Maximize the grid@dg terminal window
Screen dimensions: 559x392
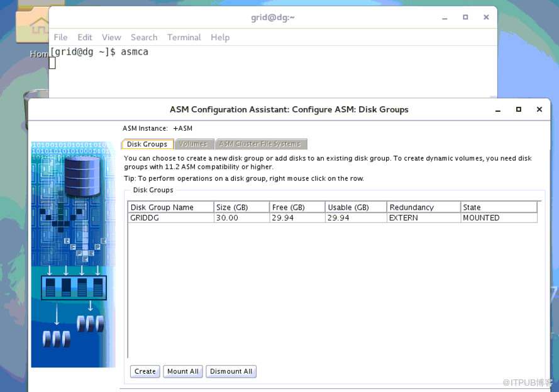coord(465,17)
